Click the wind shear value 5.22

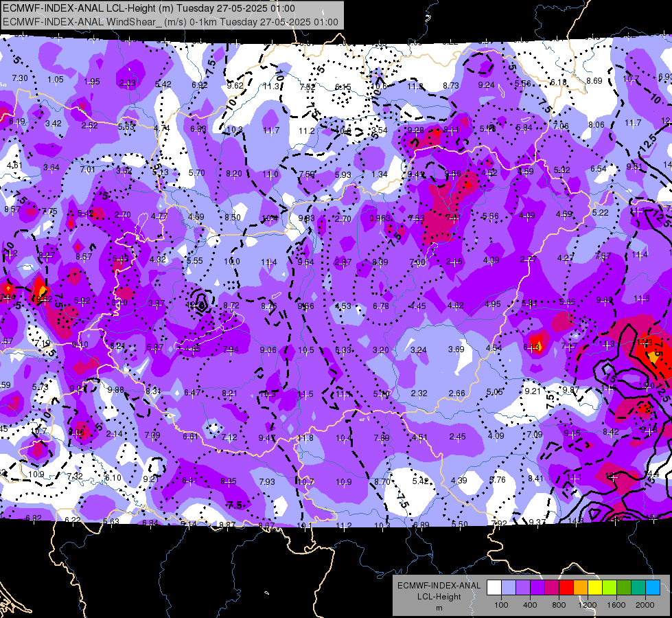601,213
